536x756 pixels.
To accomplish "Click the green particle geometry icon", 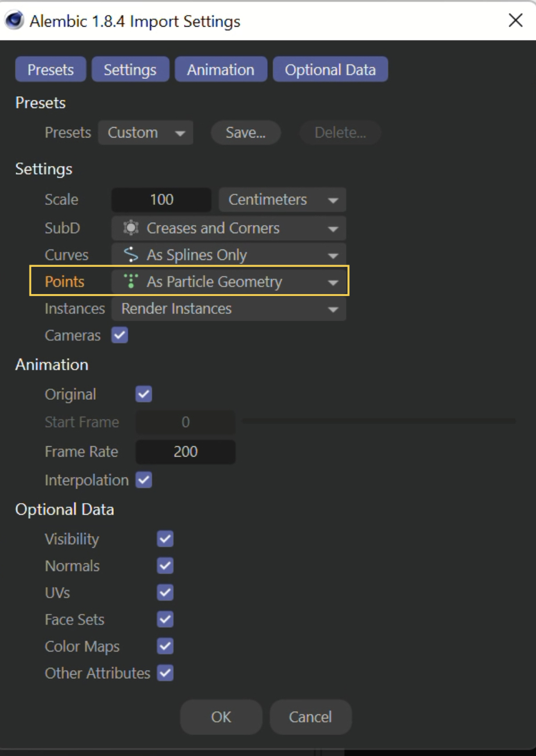I will (131, 282).
